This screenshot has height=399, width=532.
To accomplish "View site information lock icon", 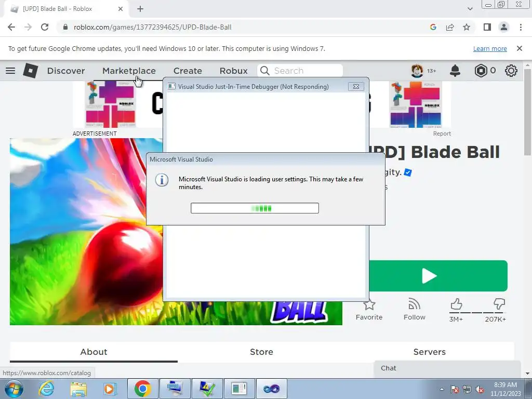I will [65, 27].
